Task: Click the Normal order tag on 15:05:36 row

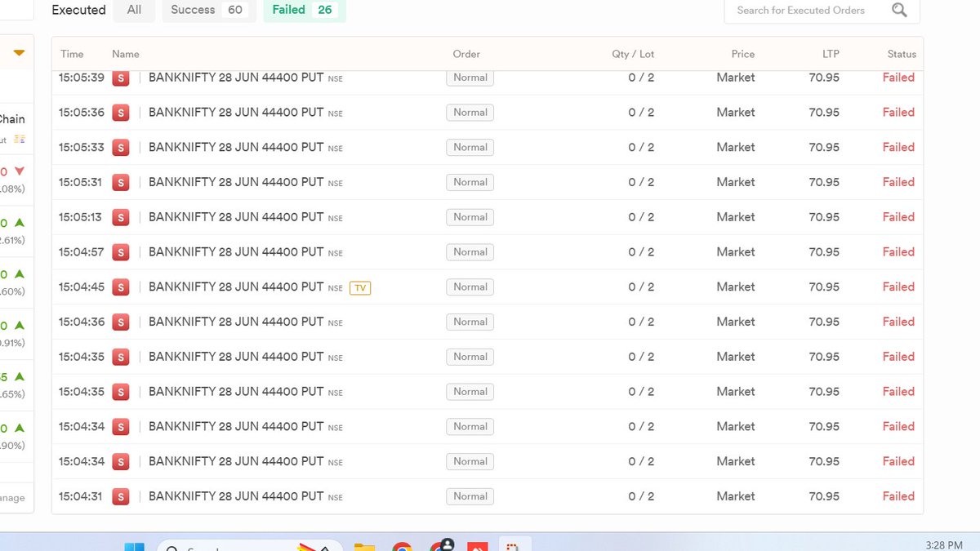Action: (x=470, y=113)
